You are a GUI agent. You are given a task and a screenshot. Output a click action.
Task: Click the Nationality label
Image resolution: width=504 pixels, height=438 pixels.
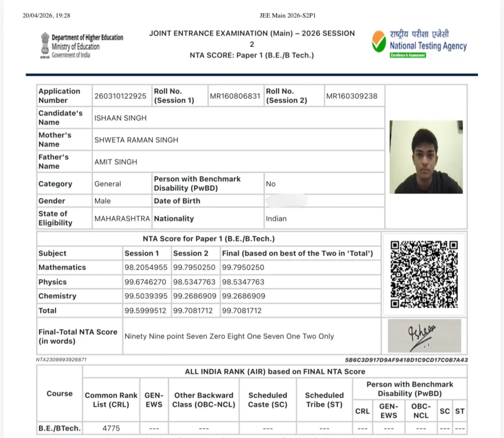(x=174, y=218)
